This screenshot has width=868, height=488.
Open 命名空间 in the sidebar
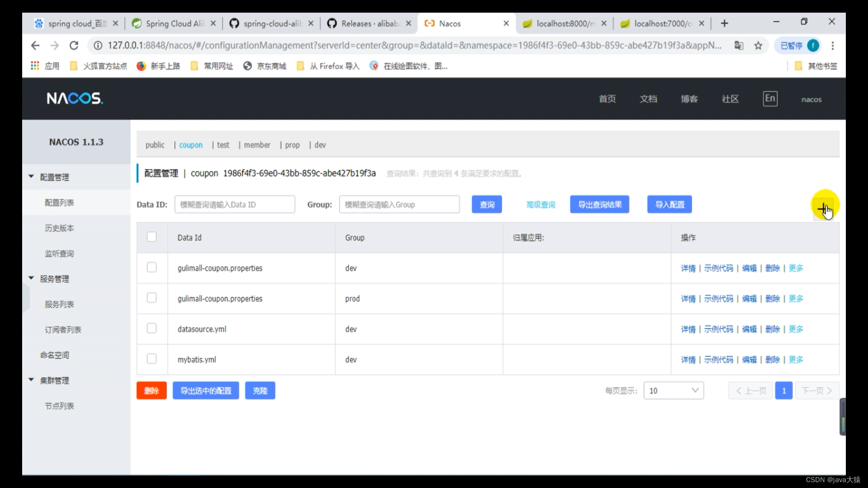55,355
